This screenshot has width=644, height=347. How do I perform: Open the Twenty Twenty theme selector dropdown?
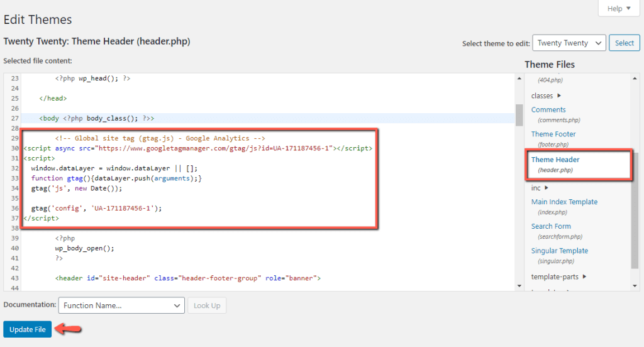[569, 43]
